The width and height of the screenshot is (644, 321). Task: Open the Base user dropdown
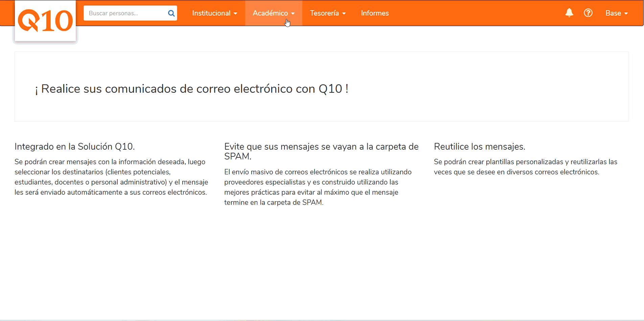click(617, 13)
